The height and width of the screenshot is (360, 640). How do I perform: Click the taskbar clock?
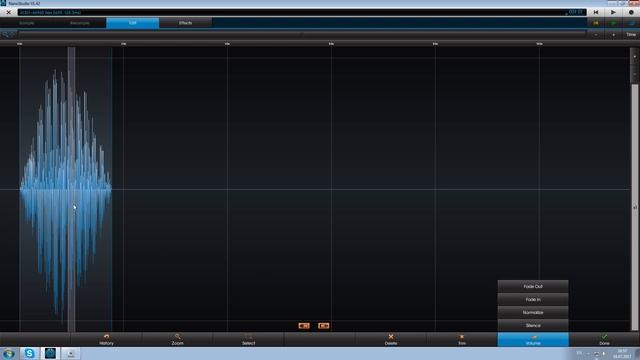click(622, 354)
